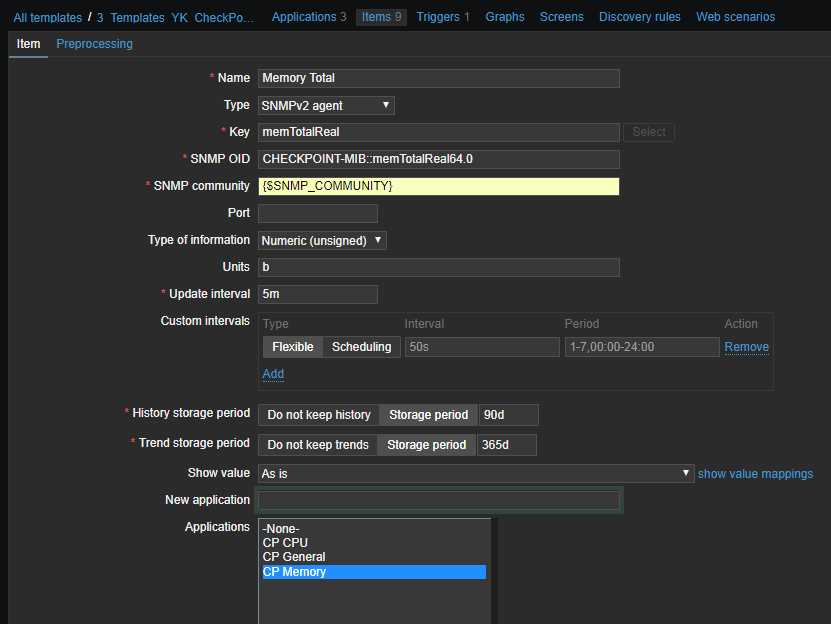831x624 pixels.
Task: Open Type of information dropdown
Action: pos(322,240)
